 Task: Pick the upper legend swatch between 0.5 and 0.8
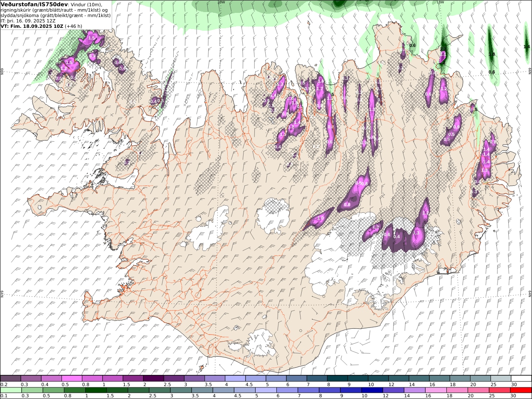[72, 379]
